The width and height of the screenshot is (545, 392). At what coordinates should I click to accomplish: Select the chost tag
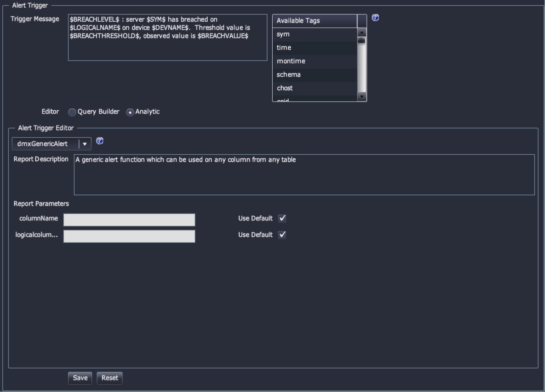coord(315,88)
